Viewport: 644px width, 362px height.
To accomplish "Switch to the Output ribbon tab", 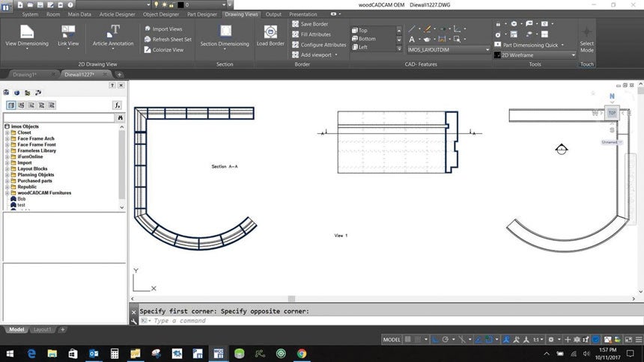I will pos(273,14).
